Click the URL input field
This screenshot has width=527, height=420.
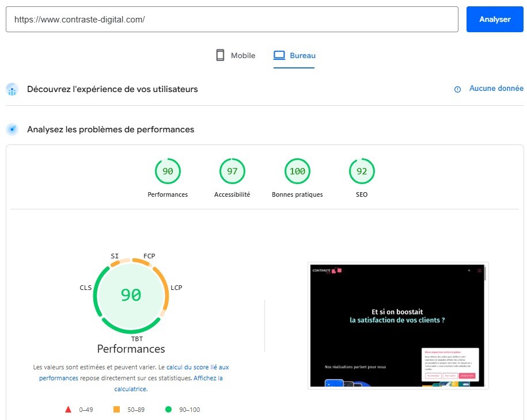click(232, 20)
